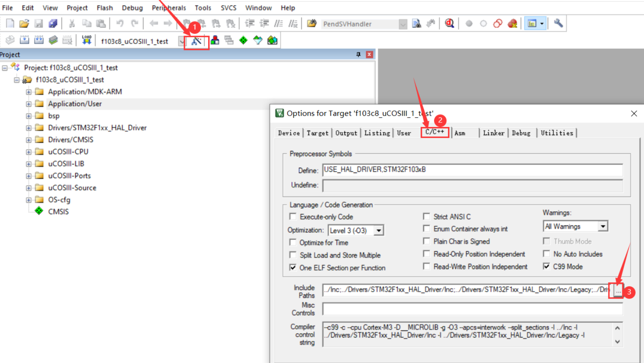Click the Build target icon
The width and height of the screenshot is (644, 363).
click(25, 40)
